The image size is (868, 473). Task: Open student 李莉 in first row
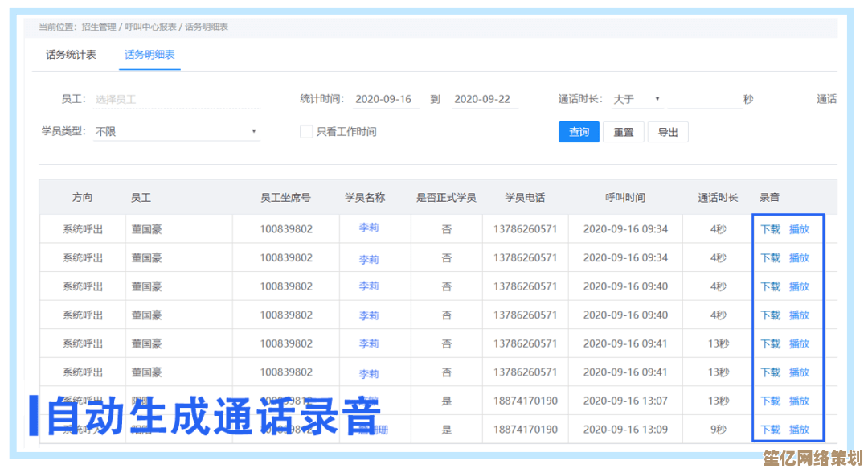369,228
